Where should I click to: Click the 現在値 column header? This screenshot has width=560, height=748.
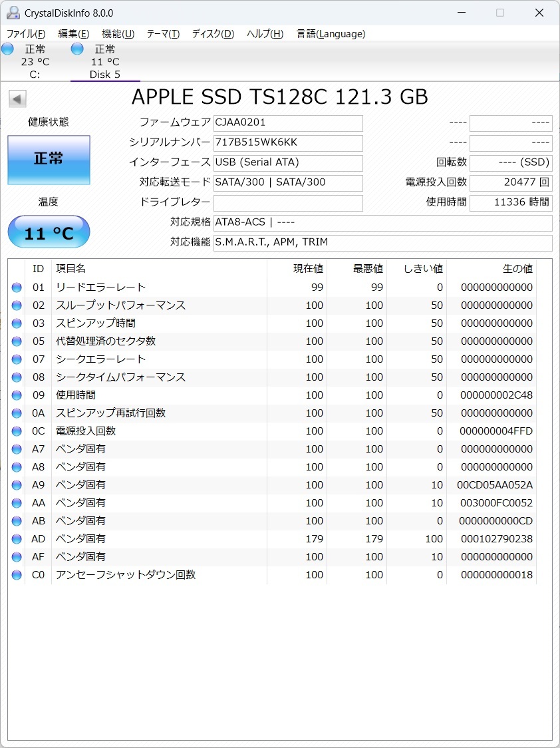(x=308, y=269)
